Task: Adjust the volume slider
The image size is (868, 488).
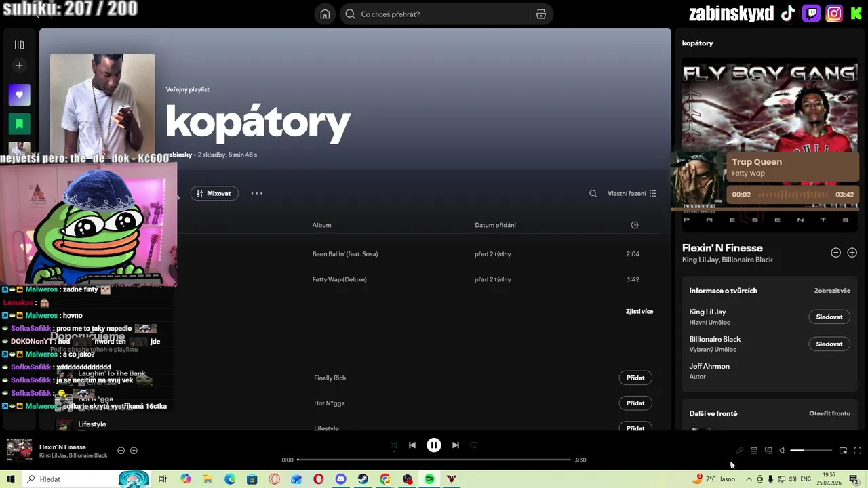Action: (811, 451)
